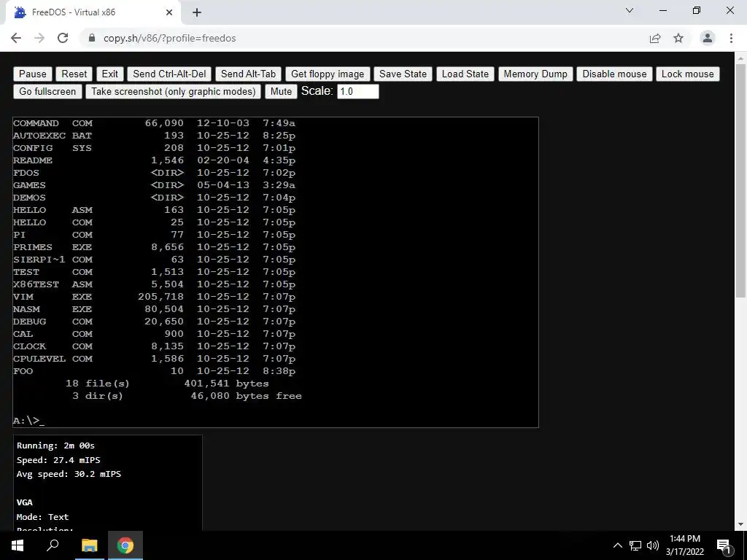Reload the page with refresh icon
The width and height of the screenshot is (747, 560).
click(63, 38)
